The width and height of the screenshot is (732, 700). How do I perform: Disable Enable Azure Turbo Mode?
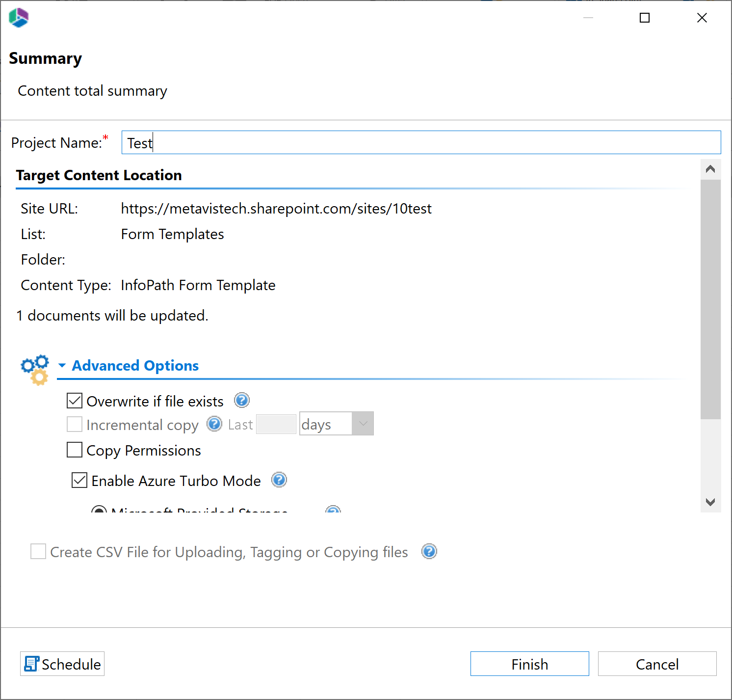click(x=79, y=480)
